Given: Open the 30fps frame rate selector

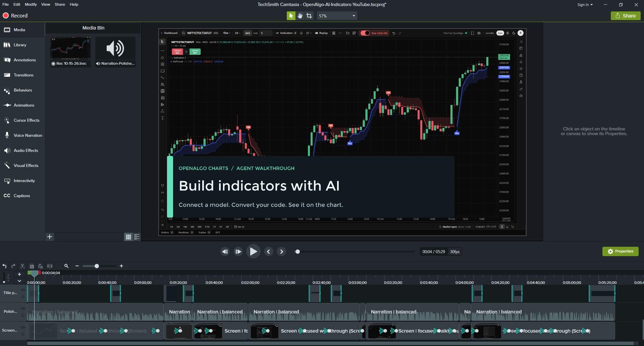Looking at the screenshot, I should 455,252.
